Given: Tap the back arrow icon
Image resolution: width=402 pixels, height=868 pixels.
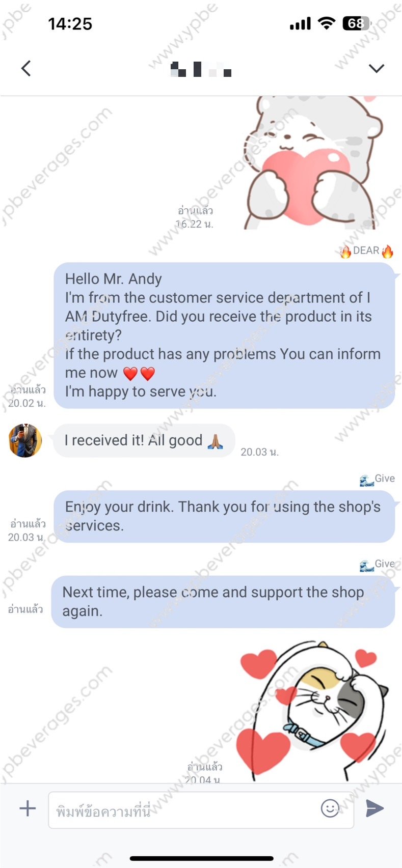Looking at the screenshot, I should click(26, 68).
